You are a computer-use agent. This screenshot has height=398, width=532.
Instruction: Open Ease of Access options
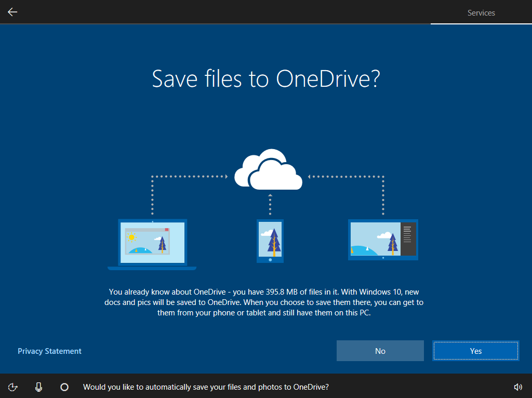(x=12, y=387)
